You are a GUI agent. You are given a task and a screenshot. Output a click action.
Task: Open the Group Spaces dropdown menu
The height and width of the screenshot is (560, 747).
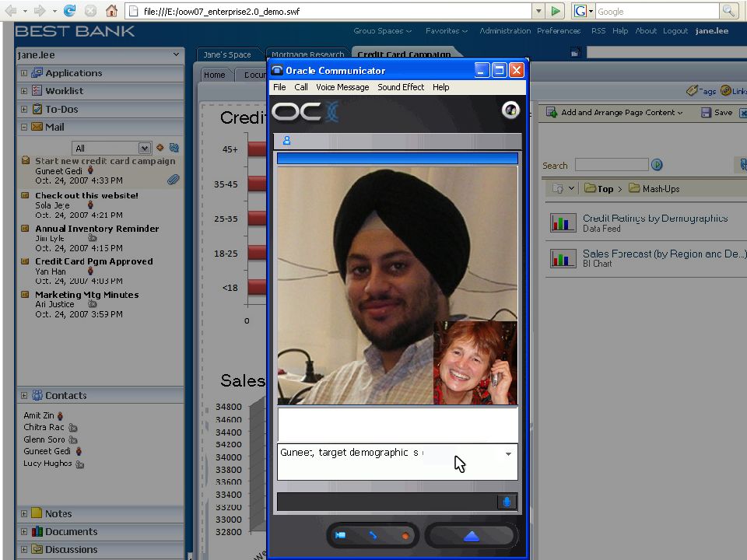coord(383,31)
